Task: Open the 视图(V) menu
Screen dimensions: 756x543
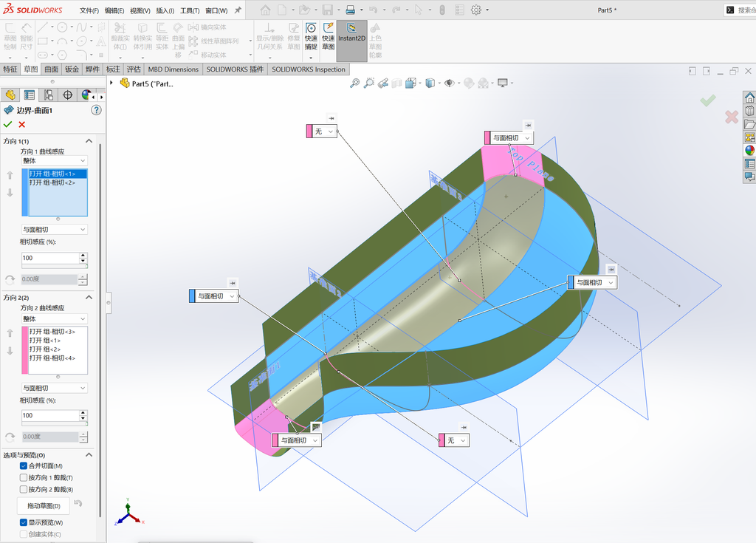Action: (x=140, y=10)
